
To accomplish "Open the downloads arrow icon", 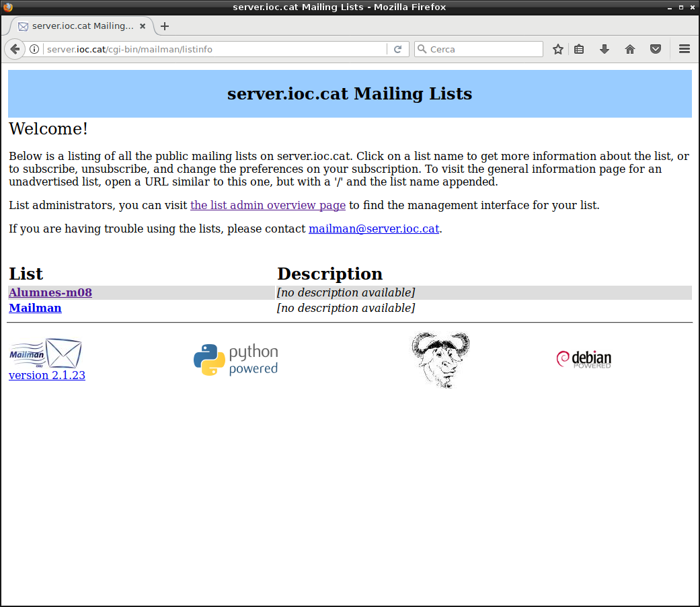I will point(605,49).
